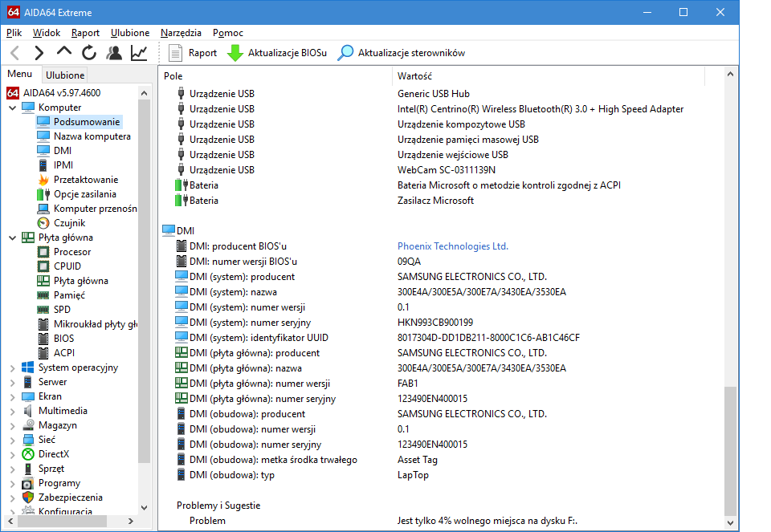
Task: Open the Ulubione menu in menu bar
Action: [x=130, y=33]
